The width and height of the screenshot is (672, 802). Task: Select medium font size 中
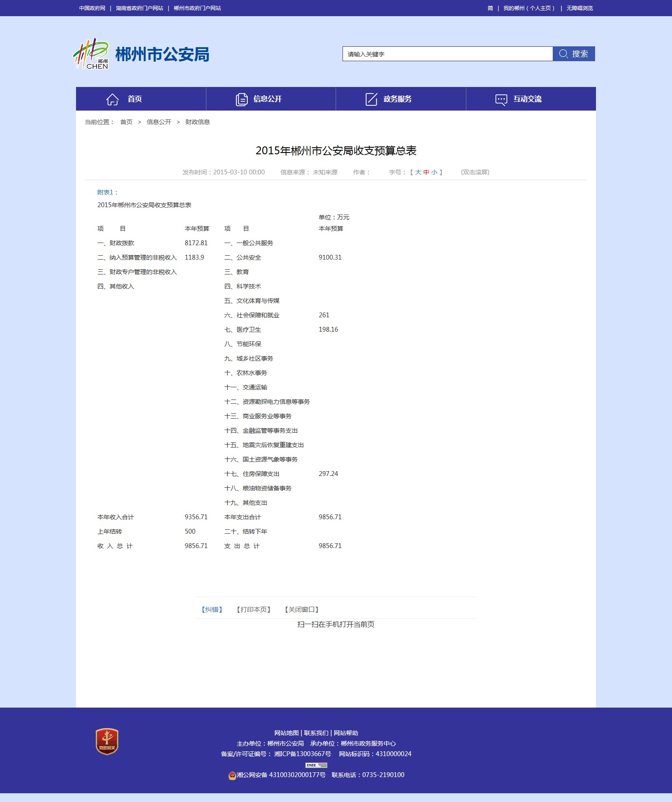coord(426,172)
